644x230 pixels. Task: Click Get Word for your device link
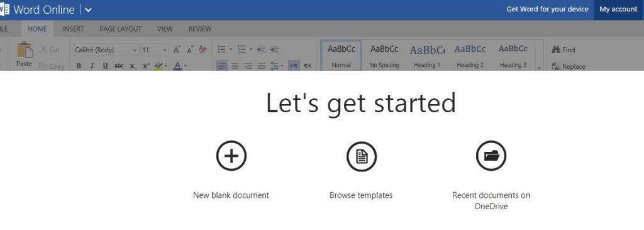click(547, 9)
